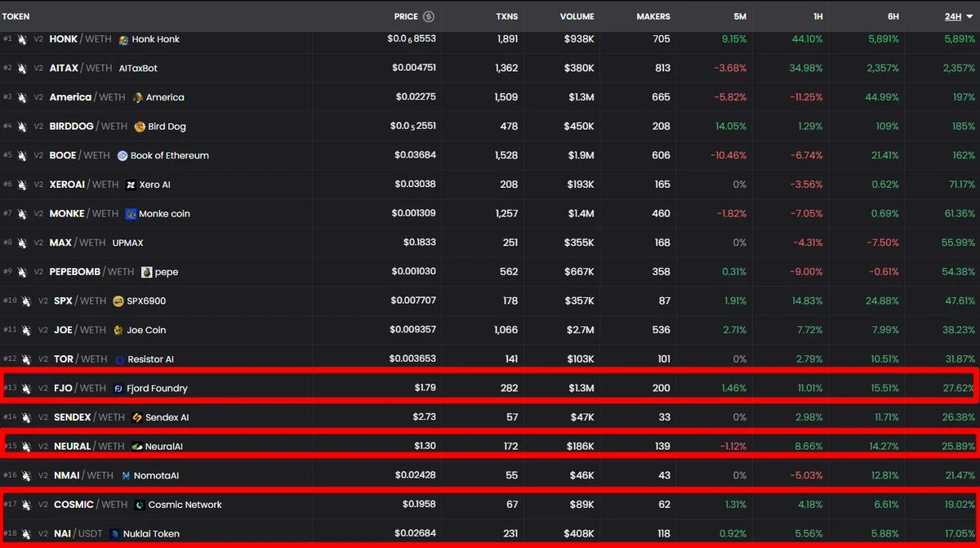This screenshot has width=980, height=548.
Task: Click the SENDEX price $2.73
Action: point(425,417)
